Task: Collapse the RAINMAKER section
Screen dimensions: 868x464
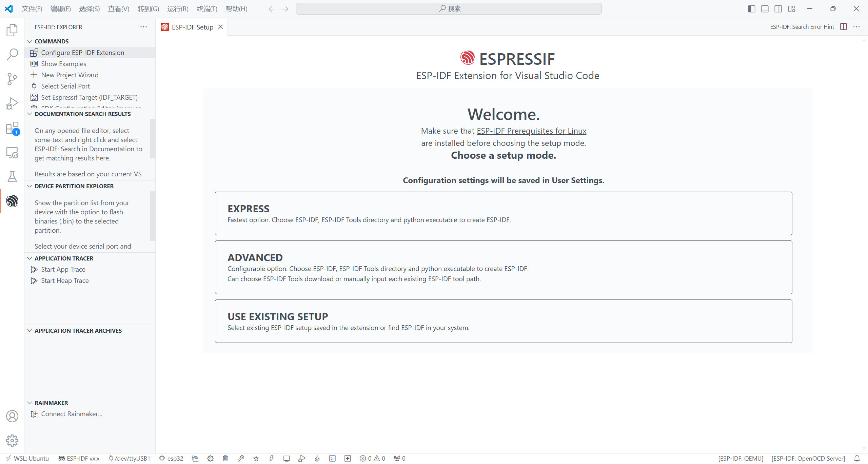Action: point(51,403)
